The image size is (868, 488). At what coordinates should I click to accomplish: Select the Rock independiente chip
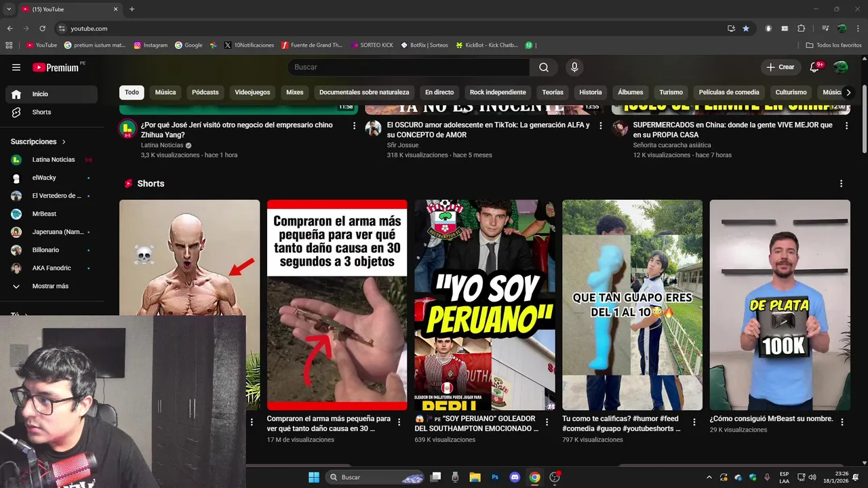point(498,92)
